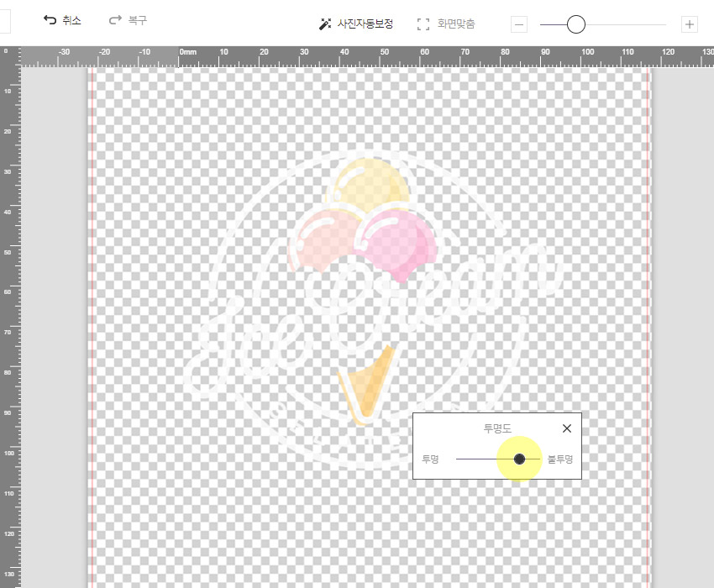Image resolution: width=714 pixels, height=588 pixels.
Task: Click the 불투명 label in opacity popup
Action: [x=559, y=459]
